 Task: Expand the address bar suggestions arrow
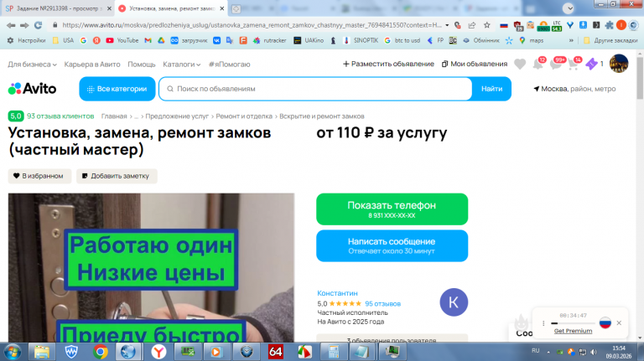point(447,25)
